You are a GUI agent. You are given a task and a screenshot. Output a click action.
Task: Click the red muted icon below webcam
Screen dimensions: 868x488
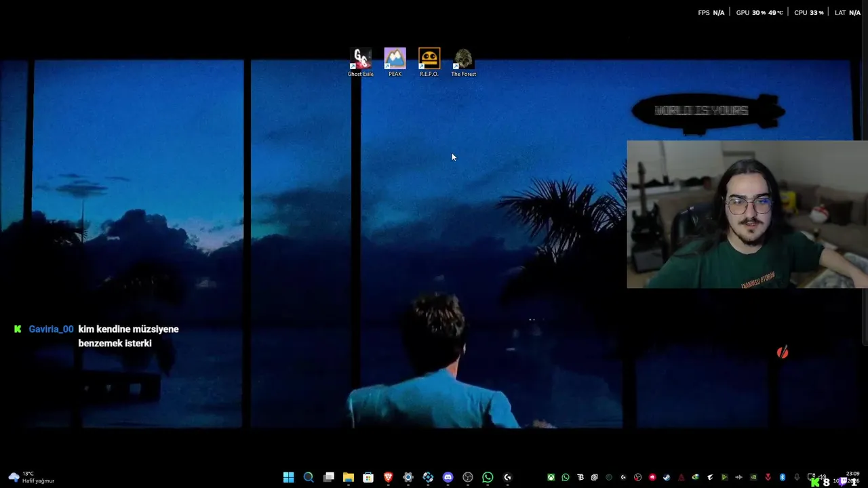783,352
